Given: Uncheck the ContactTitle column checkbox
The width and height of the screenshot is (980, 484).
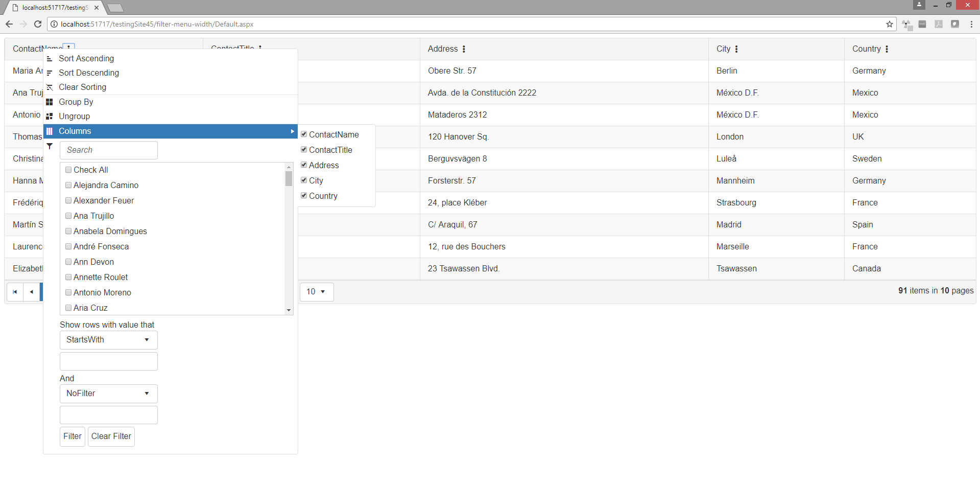Looking at the screenshot, I should (x=304, y=150).
